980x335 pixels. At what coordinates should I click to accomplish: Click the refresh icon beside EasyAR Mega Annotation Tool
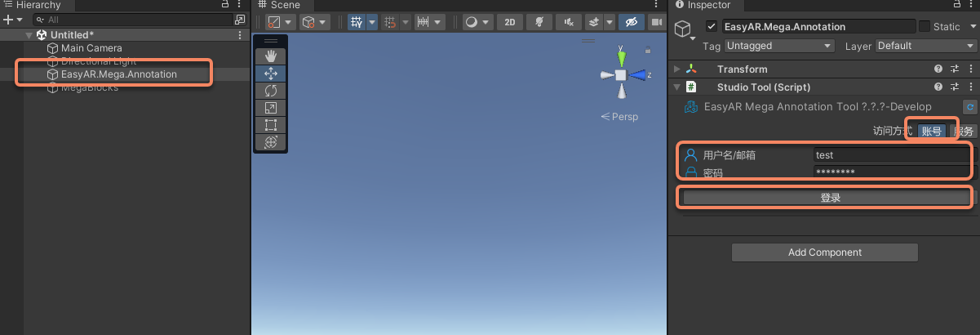[x=970, y=107]
